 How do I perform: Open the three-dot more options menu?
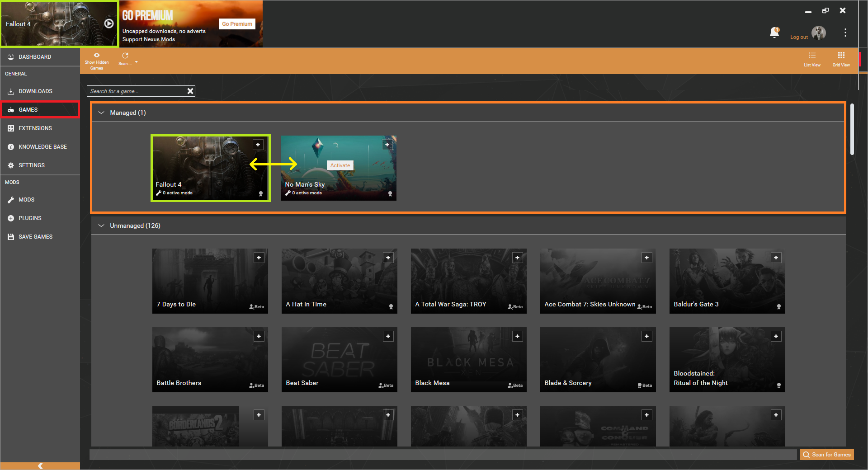point(845,33)
